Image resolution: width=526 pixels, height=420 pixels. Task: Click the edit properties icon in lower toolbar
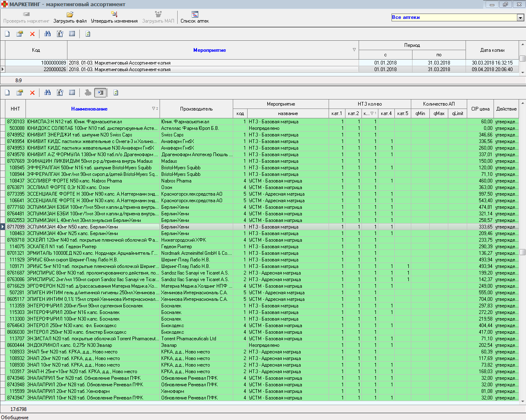pyautogui.click(x=19, y=93)
